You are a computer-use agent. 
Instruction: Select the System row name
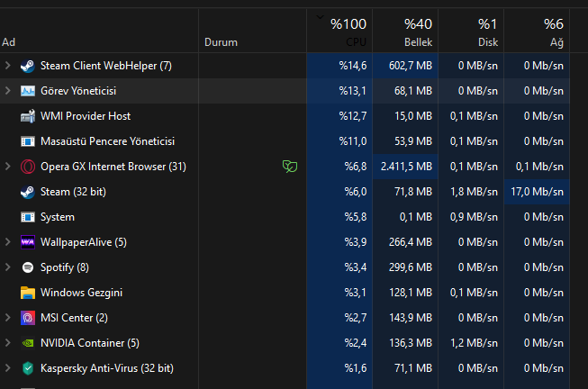click(x=58, y=217)
